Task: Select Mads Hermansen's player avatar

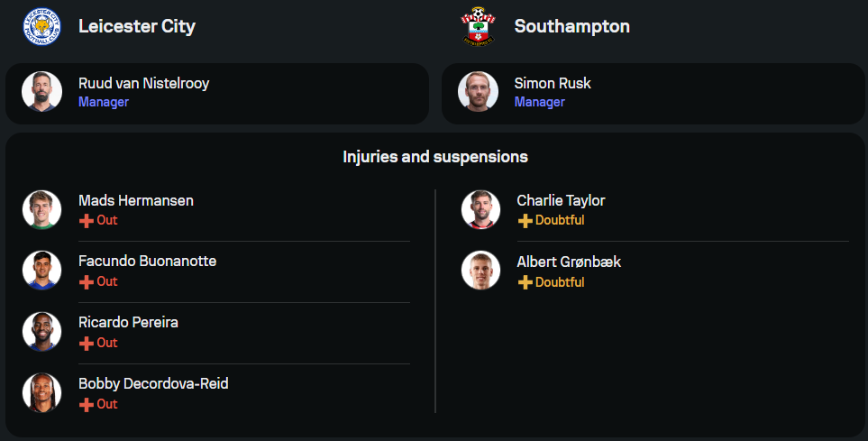Action: point(41,209)
